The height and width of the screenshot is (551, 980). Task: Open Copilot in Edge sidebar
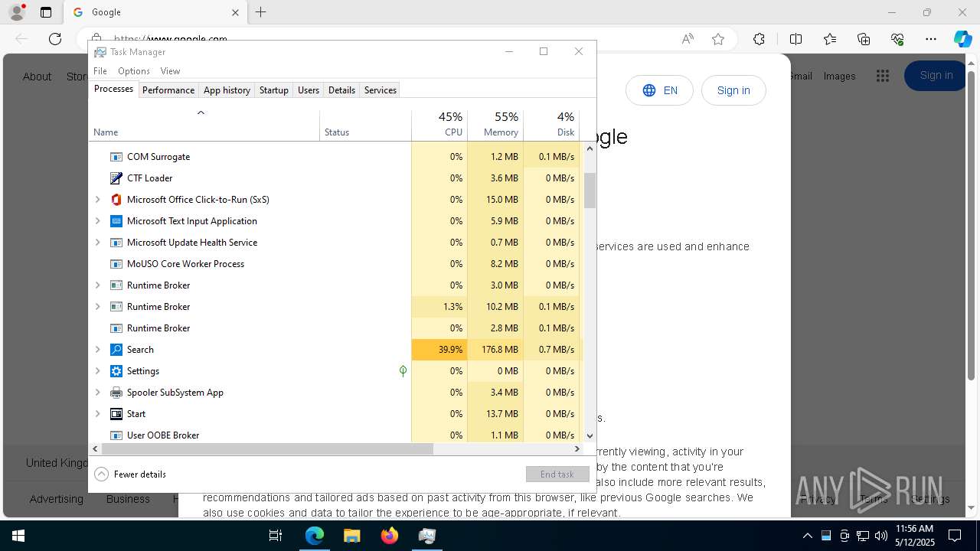962,39
